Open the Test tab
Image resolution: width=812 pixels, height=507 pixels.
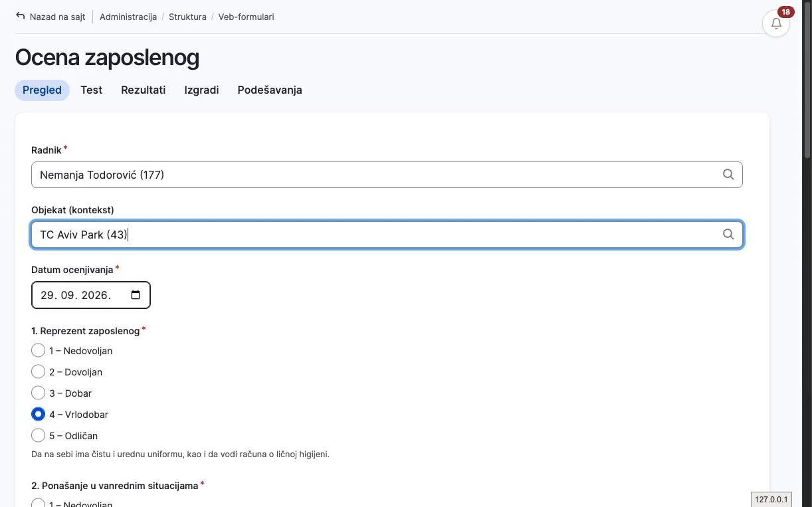click(x=92, y=90)
